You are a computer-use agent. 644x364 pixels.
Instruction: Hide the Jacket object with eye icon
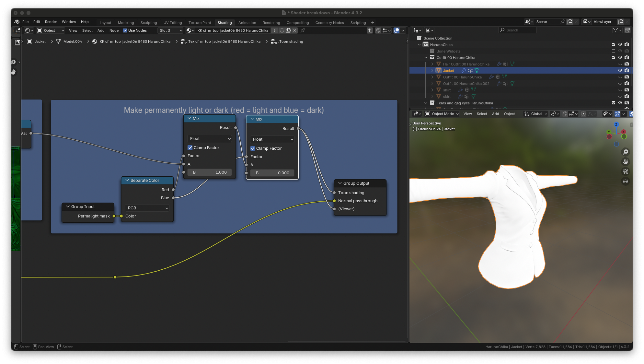pos(620,70)
